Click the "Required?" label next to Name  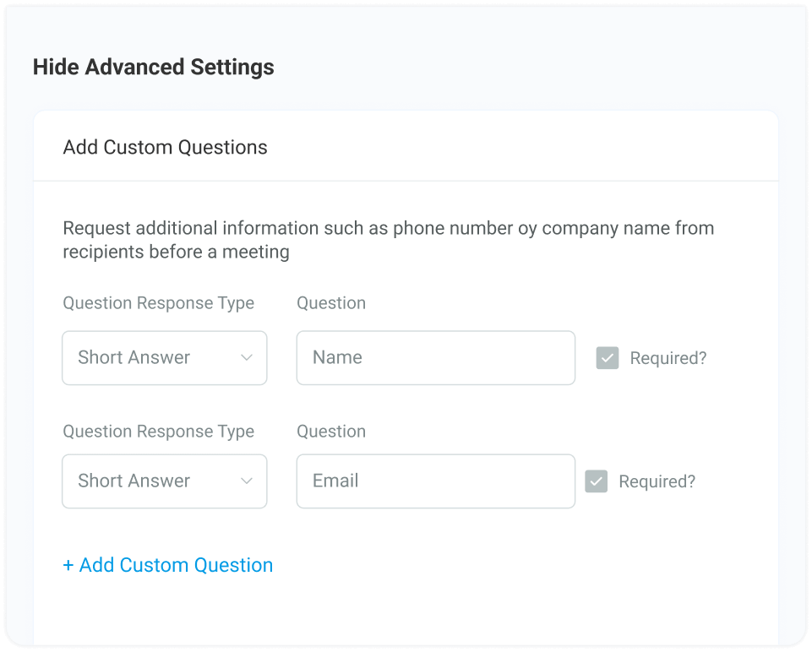coord(668,358)
